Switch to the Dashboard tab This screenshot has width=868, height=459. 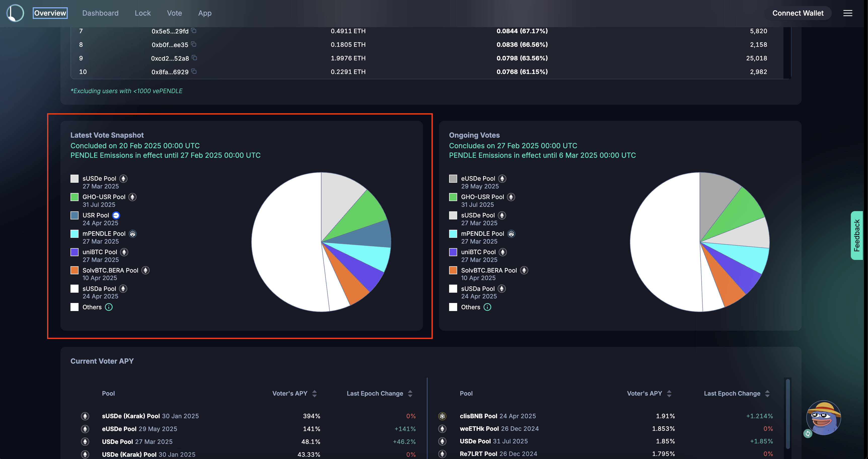point(100,13)
